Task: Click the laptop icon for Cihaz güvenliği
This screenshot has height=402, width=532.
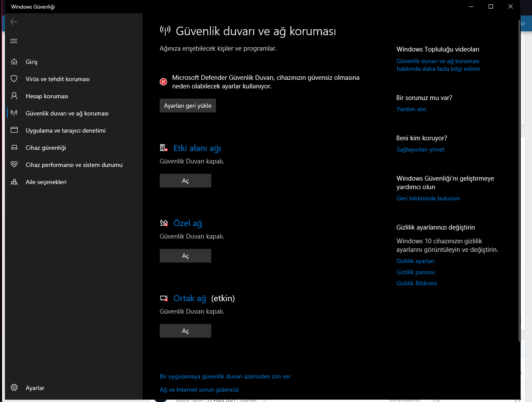Action: coord(14,148)
